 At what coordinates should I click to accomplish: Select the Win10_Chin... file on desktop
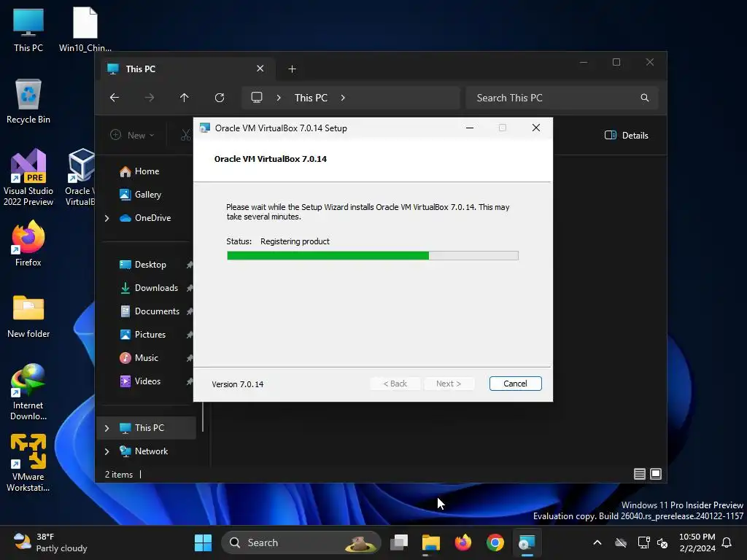85,30
